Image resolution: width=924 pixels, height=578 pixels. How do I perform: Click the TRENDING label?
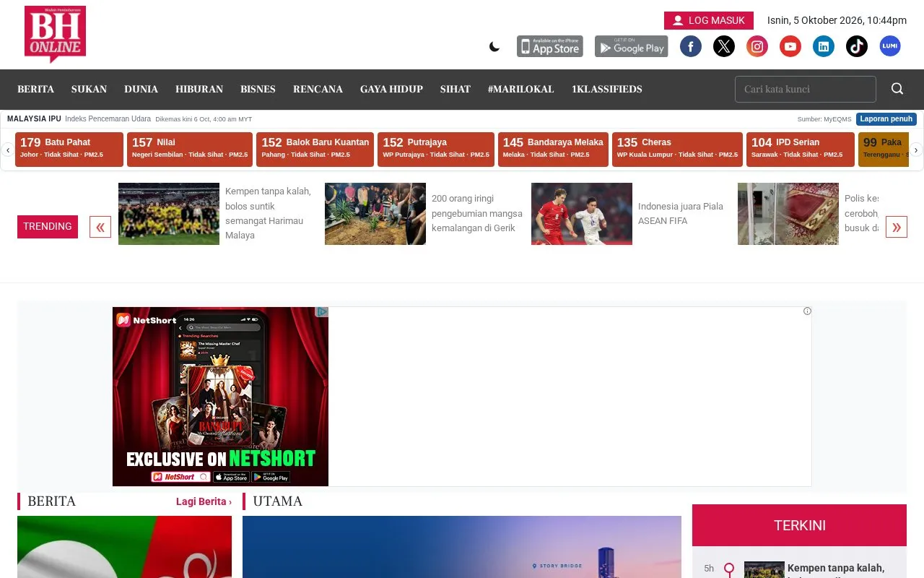click(48, 227)
